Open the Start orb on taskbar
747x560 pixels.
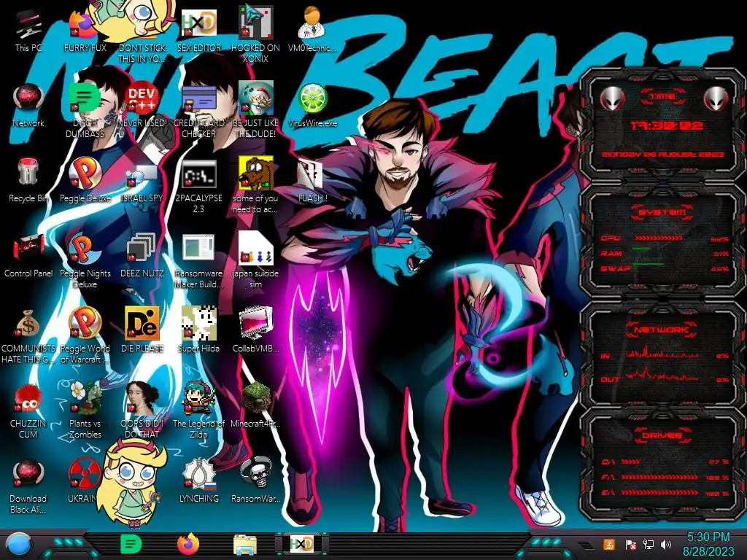18,545
